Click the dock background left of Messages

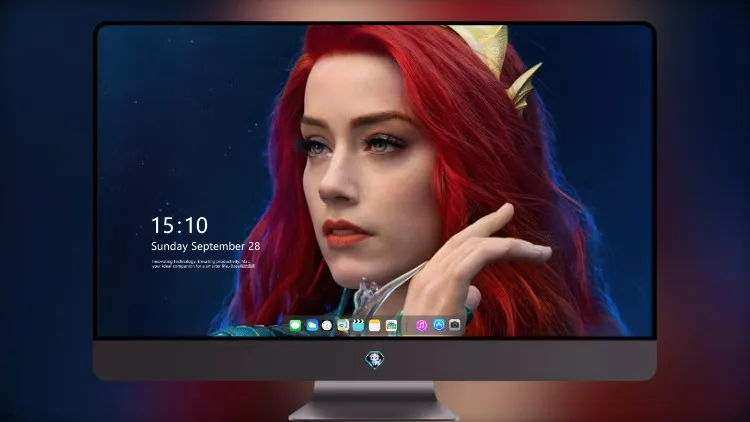286,326
